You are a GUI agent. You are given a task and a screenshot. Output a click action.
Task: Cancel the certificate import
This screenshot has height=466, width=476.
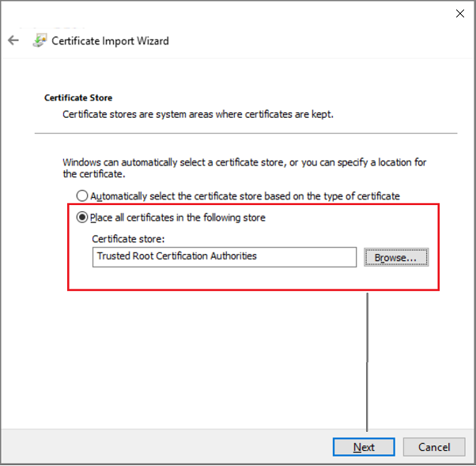(434, 447)
